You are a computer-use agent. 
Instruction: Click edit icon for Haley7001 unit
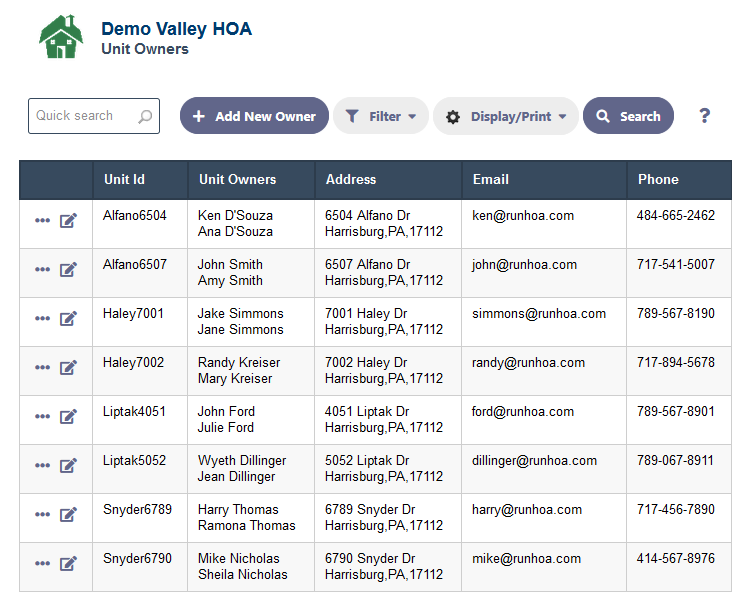[x=68, y=318]
